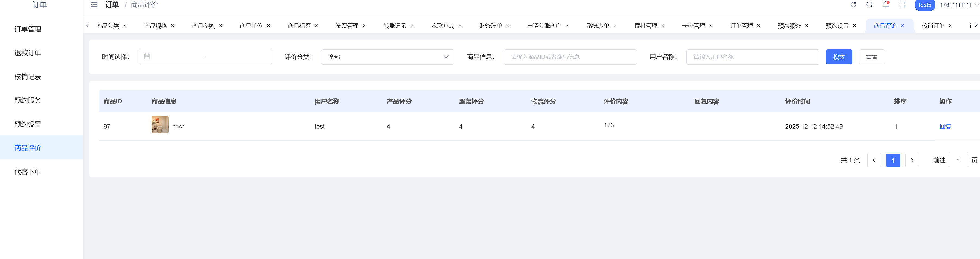Open the user account dropdown arrow
Viewport: 980px width, 259px height.
point(976,5)
